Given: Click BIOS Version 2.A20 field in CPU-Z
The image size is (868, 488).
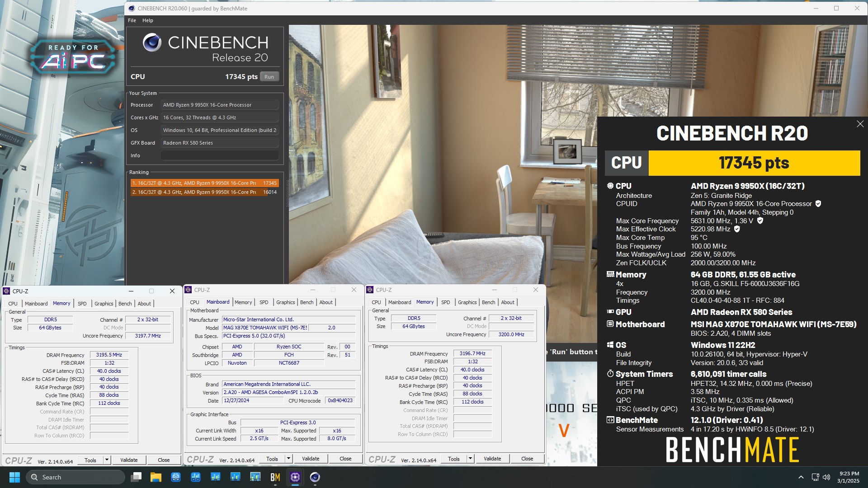Looking at the screenshot, I should [x=288, y=392].
